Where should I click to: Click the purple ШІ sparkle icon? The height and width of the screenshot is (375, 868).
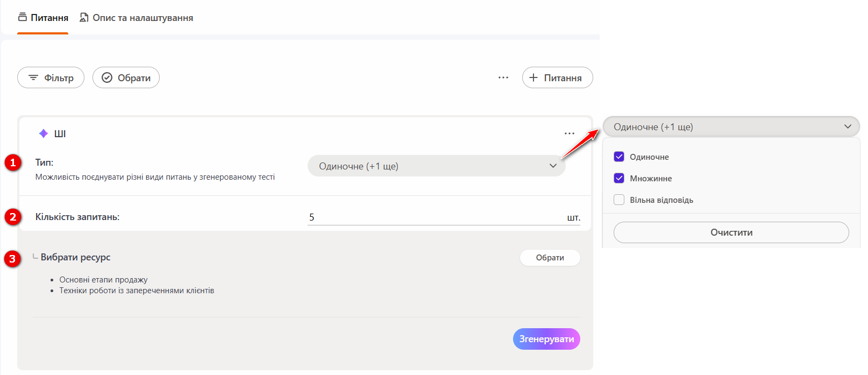[x=44, y=133]
